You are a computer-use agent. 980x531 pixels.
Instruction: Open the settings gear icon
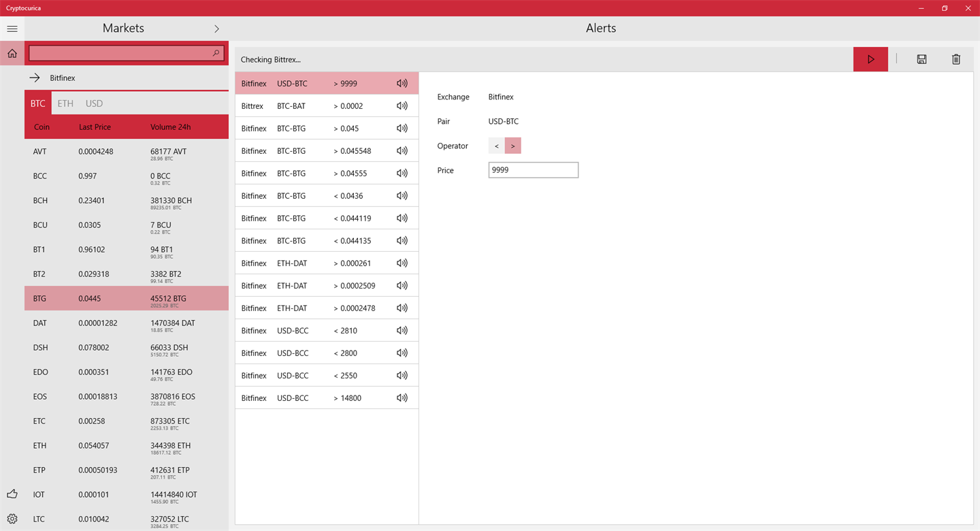click(x=12, y=519)
